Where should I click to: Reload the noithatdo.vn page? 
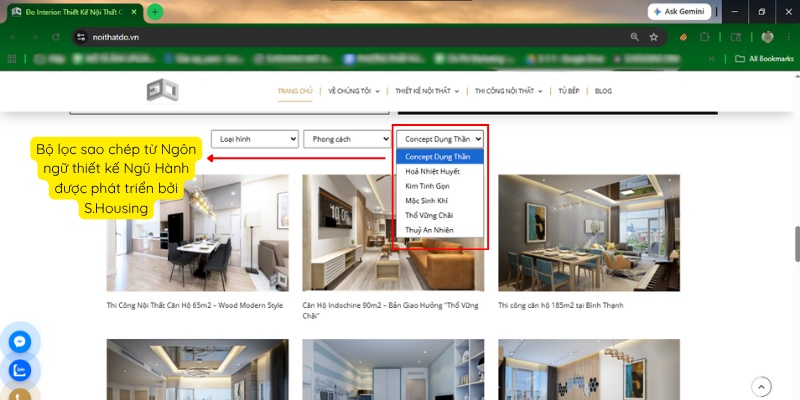tap(56, 37)
